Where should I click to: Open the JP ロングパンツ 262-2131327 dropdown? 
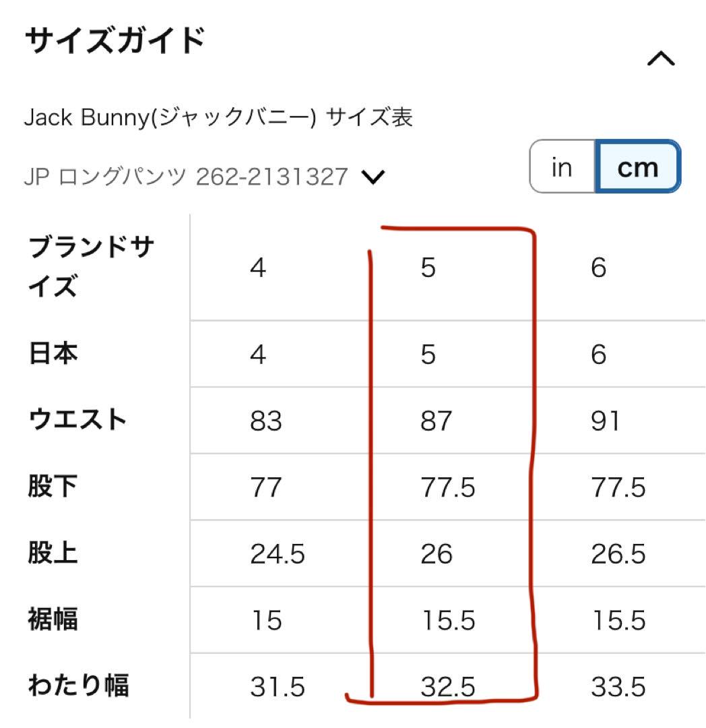pyautogui.click(x=204, y=177)
